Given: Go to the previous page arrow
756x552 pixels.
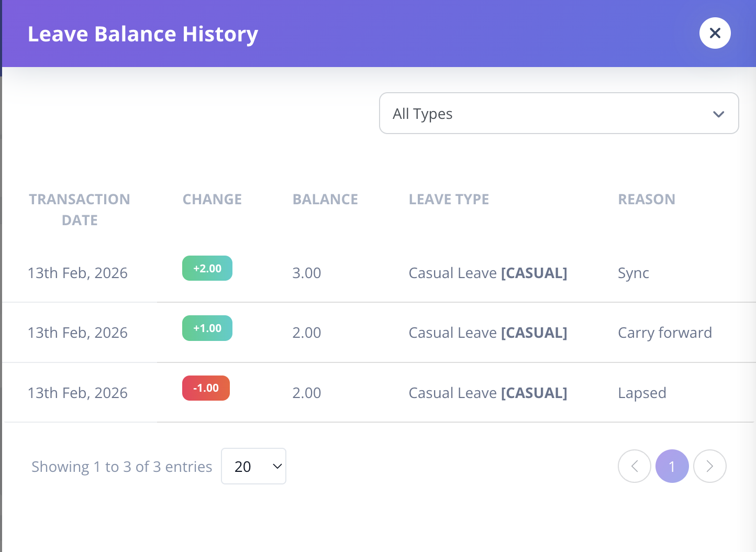Looking at the screenshot, I should (x=634, y=466).
